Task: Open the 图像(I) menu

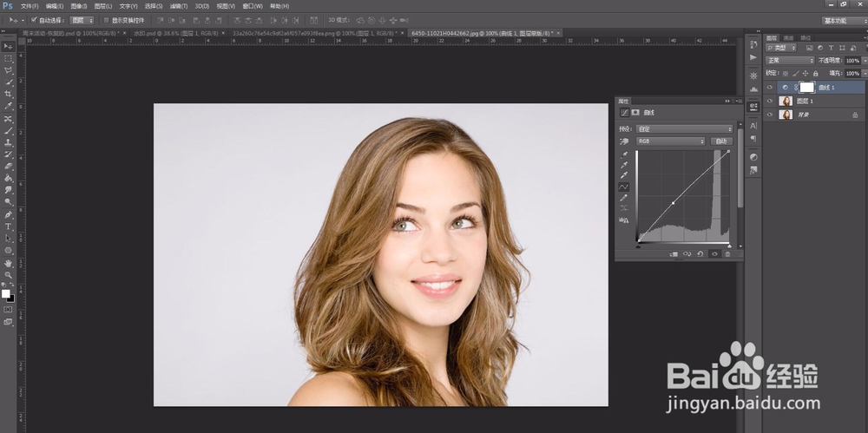Action: pos(79,6)
